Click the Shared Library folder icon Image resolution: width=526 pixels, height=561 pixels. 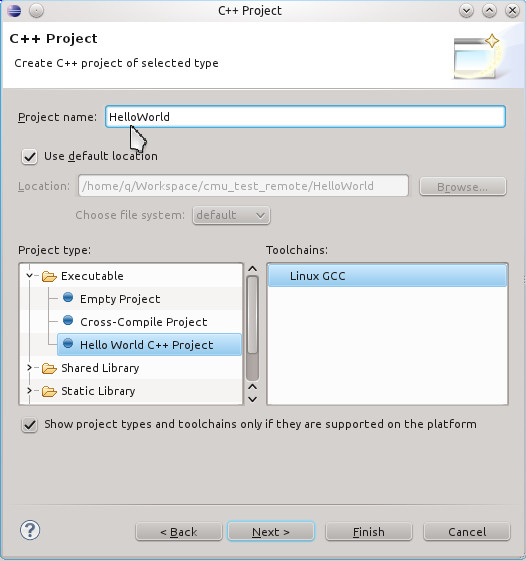[49, 368]
